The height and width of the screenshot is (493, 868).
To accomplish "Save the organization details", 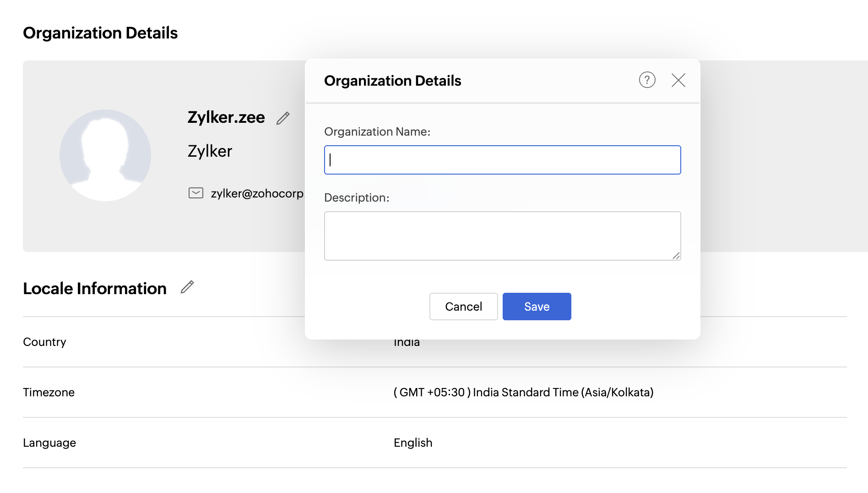I will (537, 307).
